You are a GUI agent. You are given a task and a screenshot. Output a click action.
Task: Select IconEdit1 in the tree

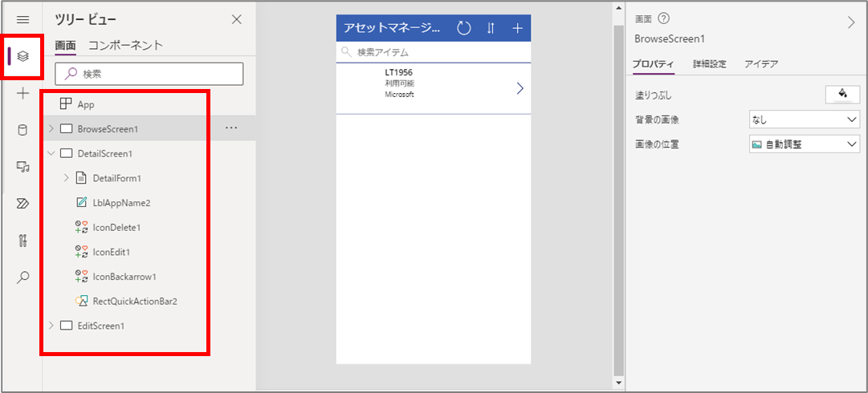(111, 252)
